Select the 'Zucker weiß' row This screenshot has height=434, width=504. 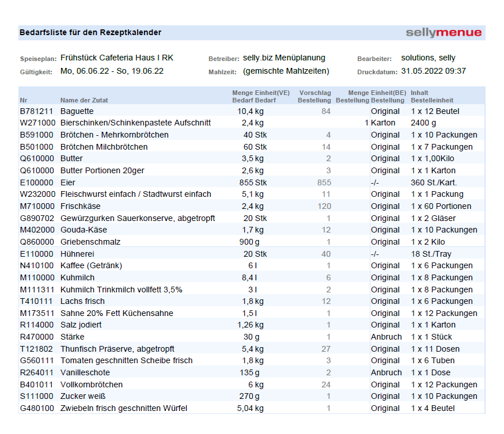83,396
